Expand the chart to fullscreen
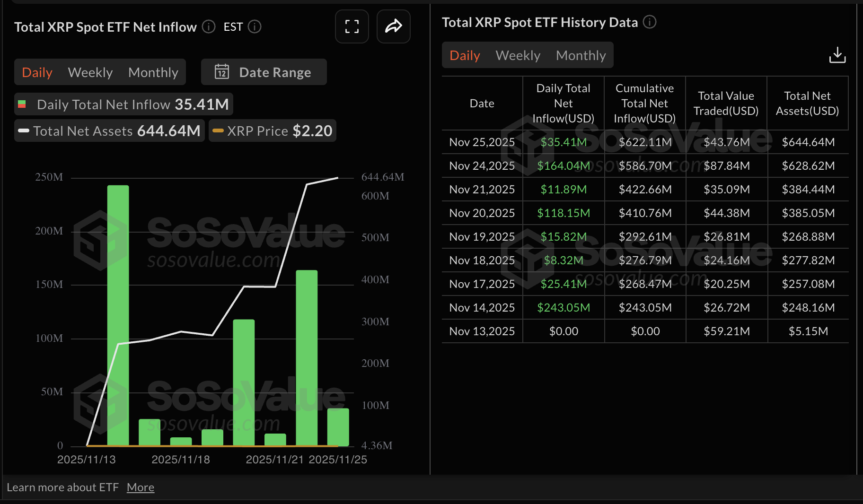The width and height of the screenshot is (863, 504). pos(352,26)
